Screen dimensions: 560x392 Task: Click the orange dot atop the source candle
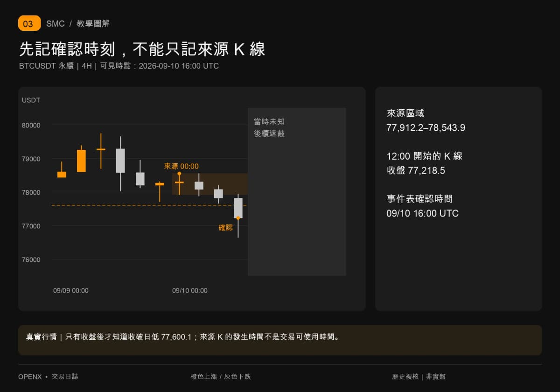[x=179, y=173]
